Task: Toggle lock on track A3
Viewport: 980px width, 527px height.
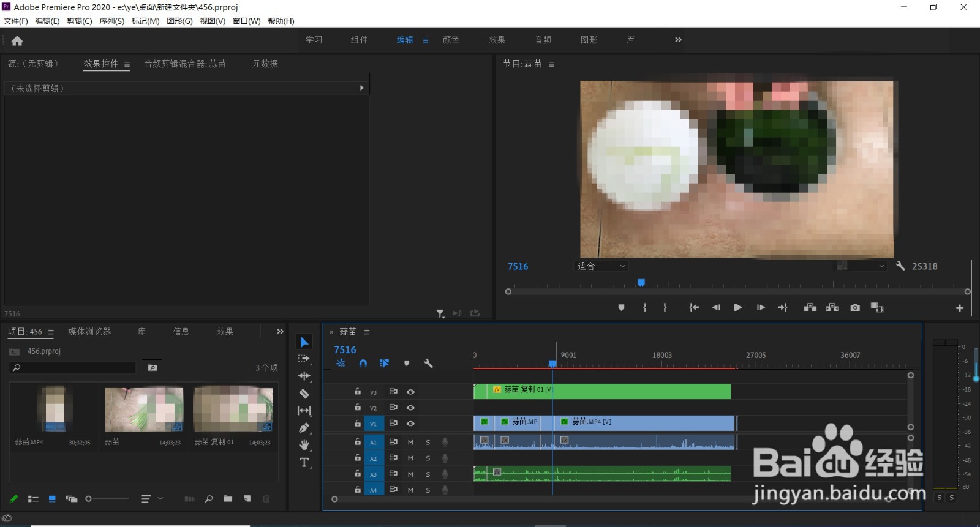Action: 358,473
